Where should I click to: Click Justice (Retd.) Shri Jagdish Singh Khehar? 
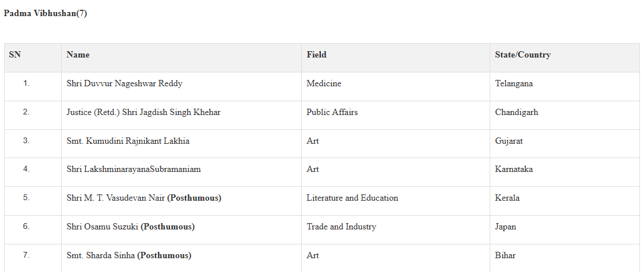[143, 112]
